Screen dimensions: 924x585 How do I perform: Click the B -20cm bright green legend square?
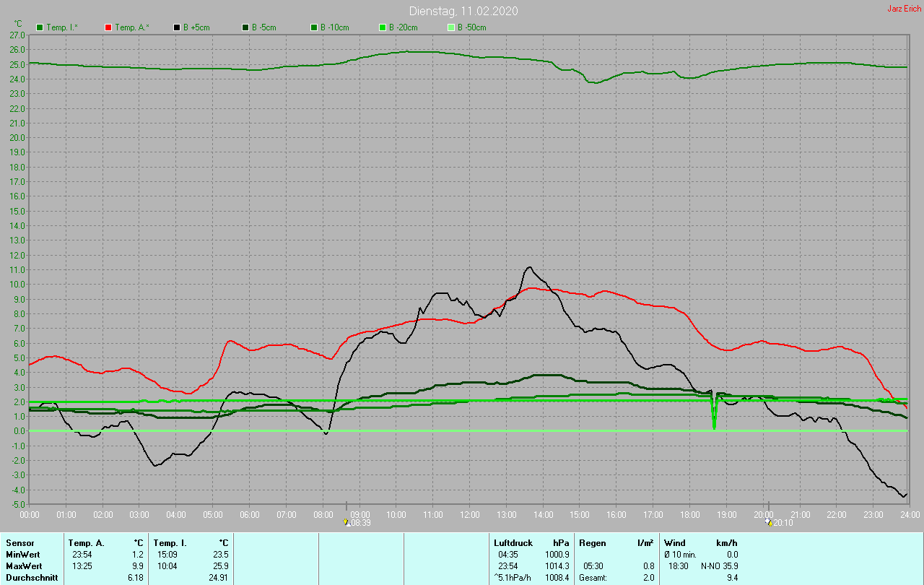(383, 27)
